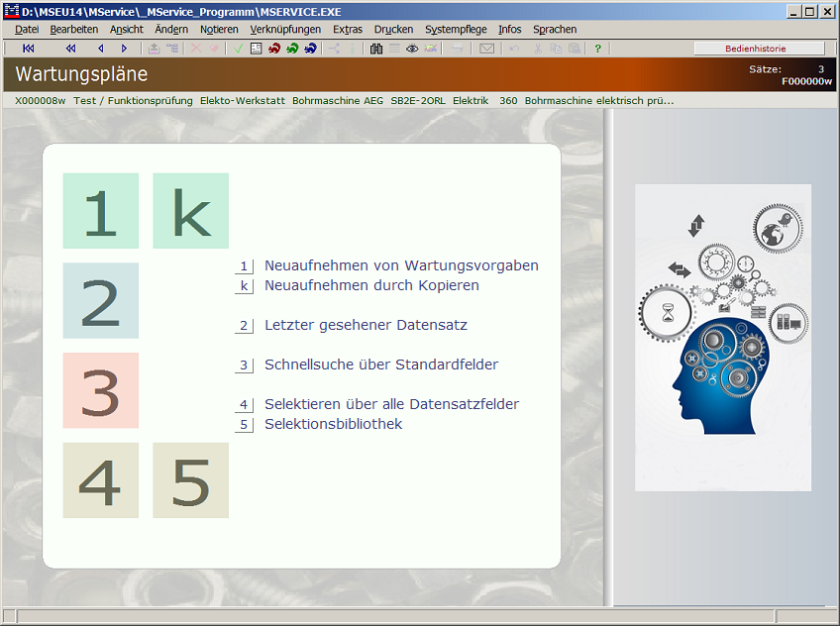
Task: Click the large tile labeled k
Action: tap(190, 211)
